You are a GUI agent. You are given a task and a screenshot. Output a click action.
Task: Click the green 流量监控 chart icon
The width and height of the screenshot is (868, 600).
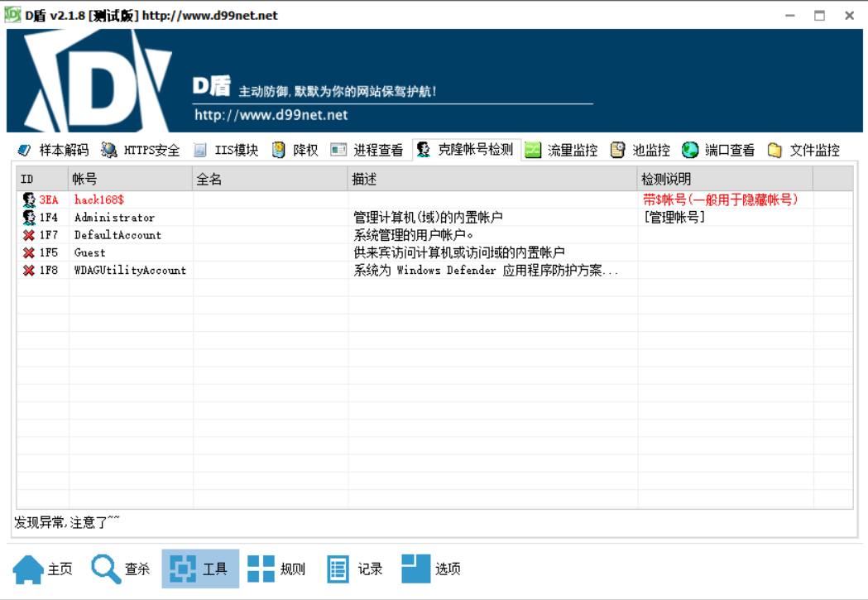pyautogui.click(x=533, y=150)
